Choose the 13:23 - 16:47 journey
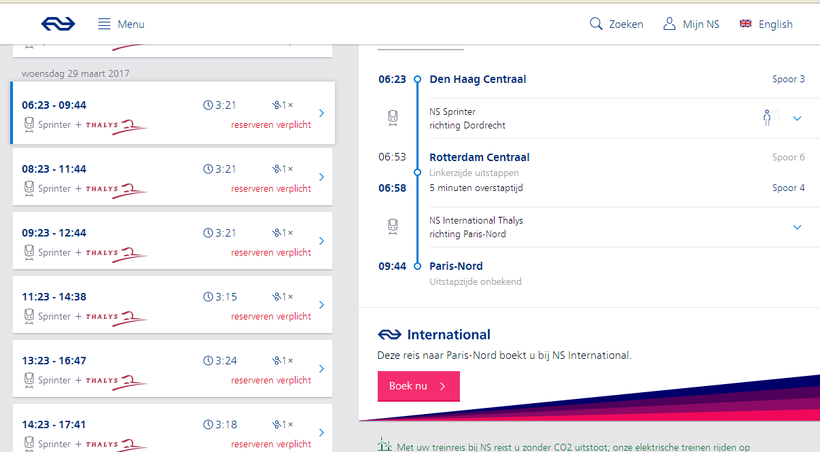This screenshot has width=820, height=452. (172, 369)
